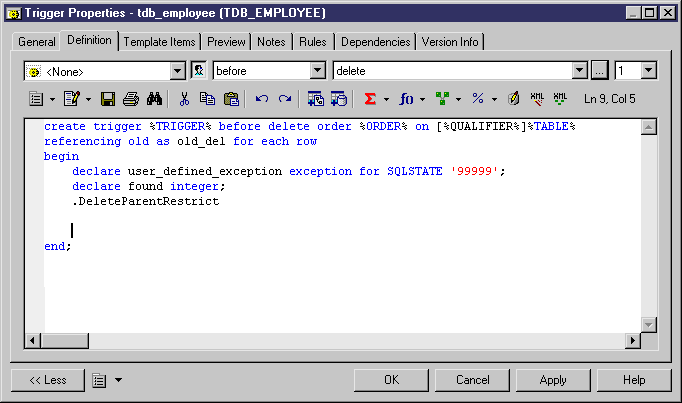Click the horizontal scrollbar right arrow
The width and height of the screenshot is (682, 403).
point(633,340)
